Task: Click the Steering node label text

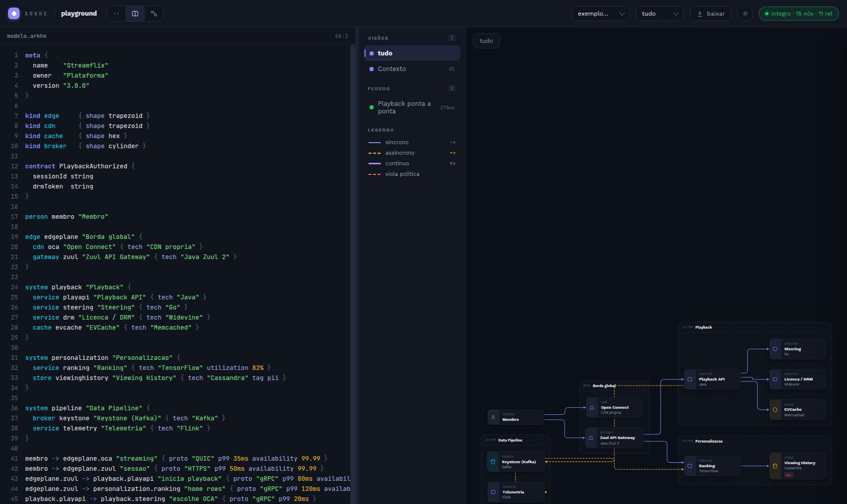Action: pos(793,349)
